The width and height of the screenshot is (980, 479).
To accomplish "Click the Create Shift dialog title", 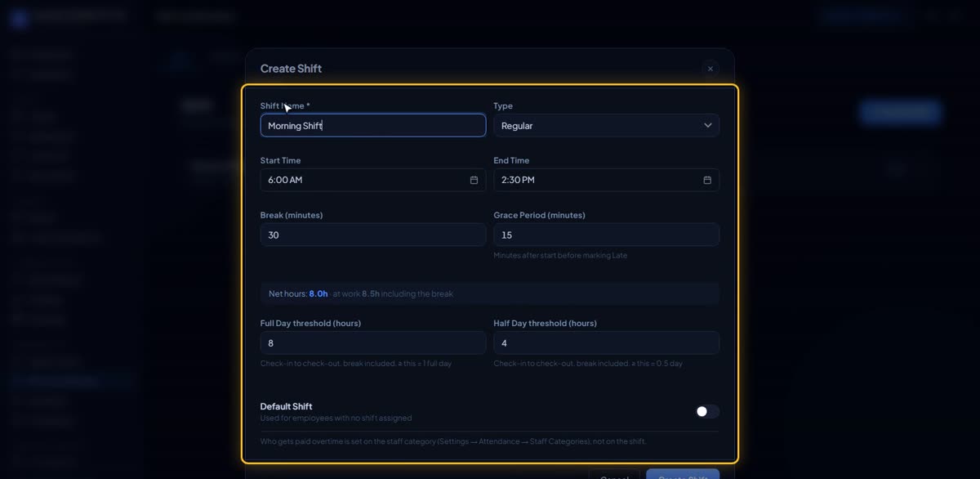I will click(291, 69).
